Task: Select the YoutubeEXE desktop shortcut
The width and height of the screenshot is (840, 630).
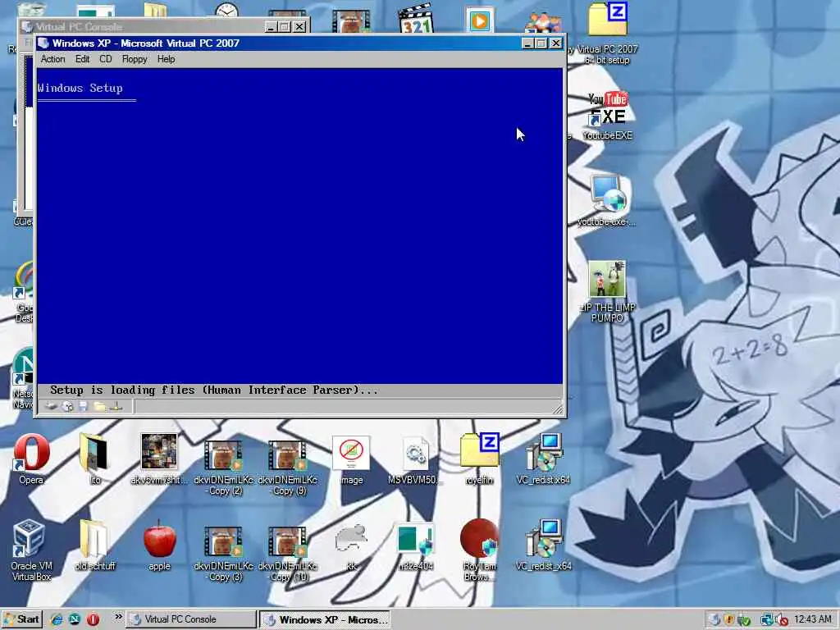Action: coord(608,116)
